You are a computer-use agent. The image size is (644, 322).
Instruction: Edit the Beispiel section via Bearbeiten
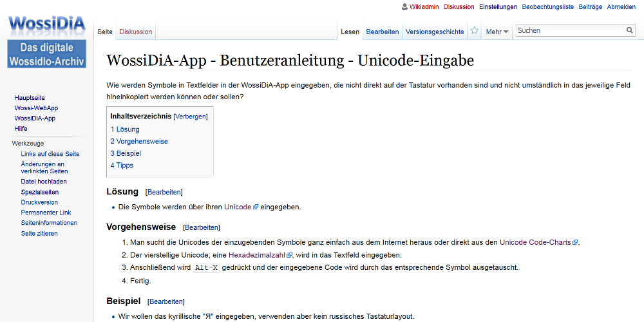click(166, 301)
